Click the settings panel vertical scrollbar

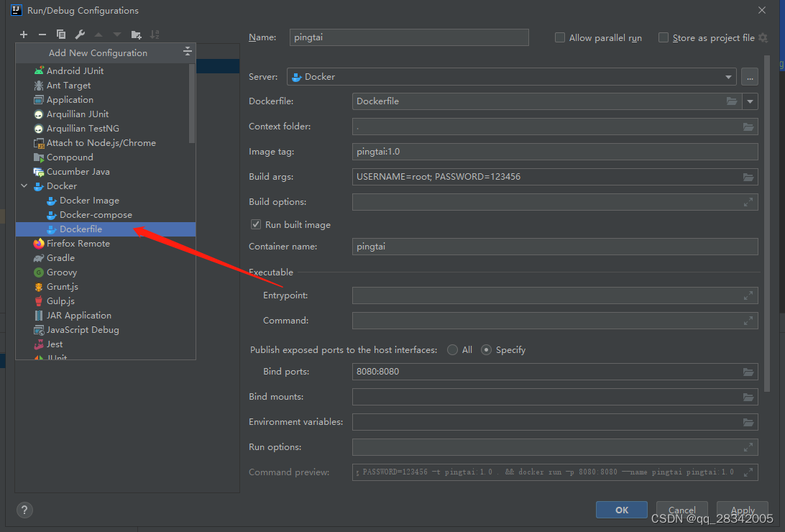tap(766, 223)
